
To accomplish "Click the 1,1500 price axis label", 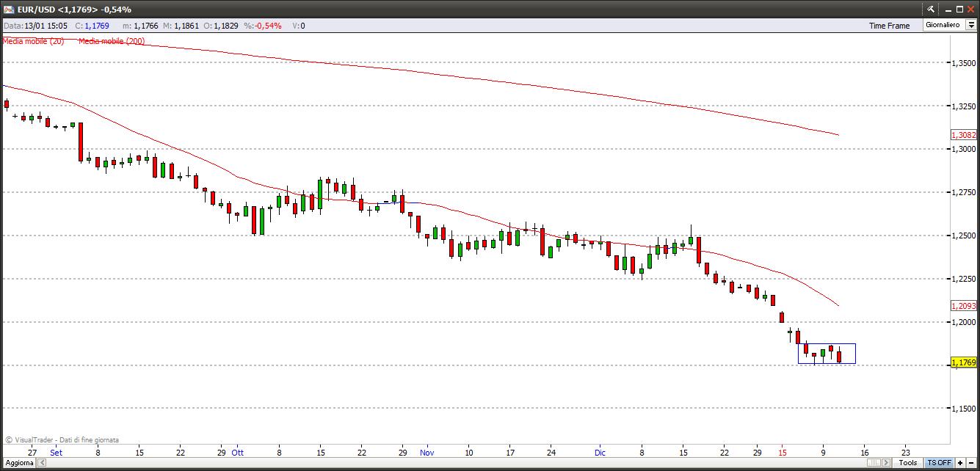I will click(x=963, y=409).
